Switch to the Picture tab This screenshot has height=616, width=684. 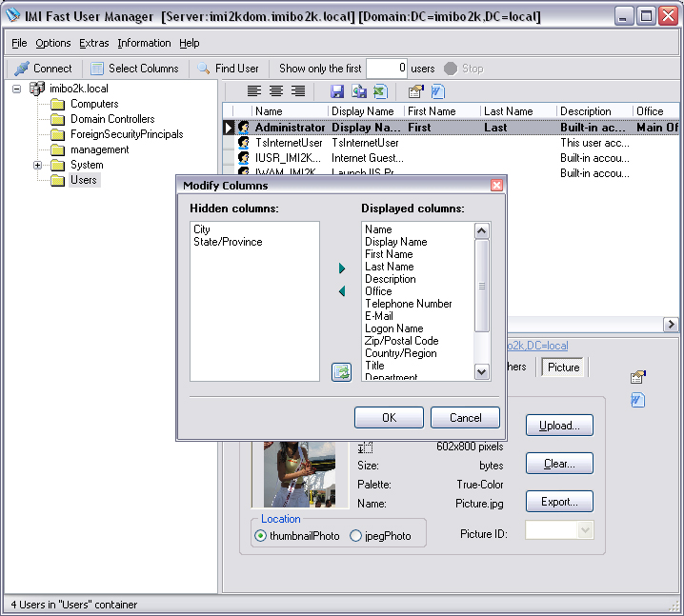coord(563,368)
